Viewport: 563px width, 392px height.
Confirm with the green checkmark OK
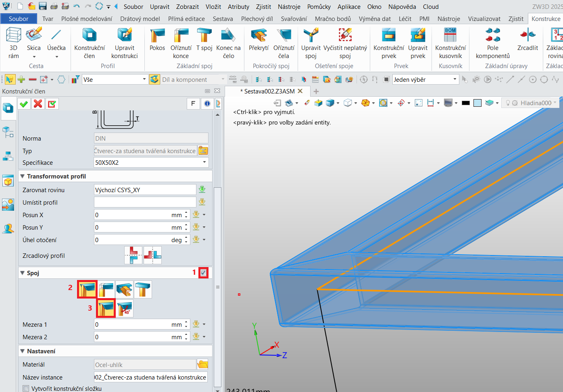tap(24, 104)
